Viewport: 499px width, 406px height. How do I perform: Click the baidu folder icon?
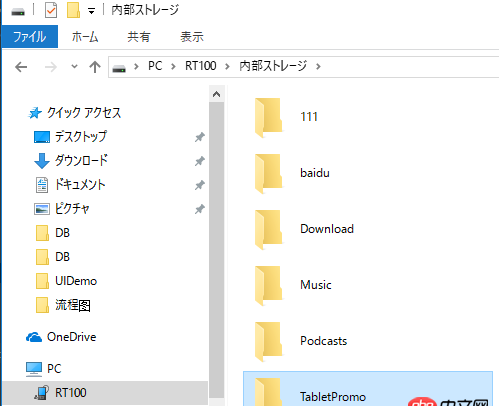pyautogui.click(x=269, y=174)
